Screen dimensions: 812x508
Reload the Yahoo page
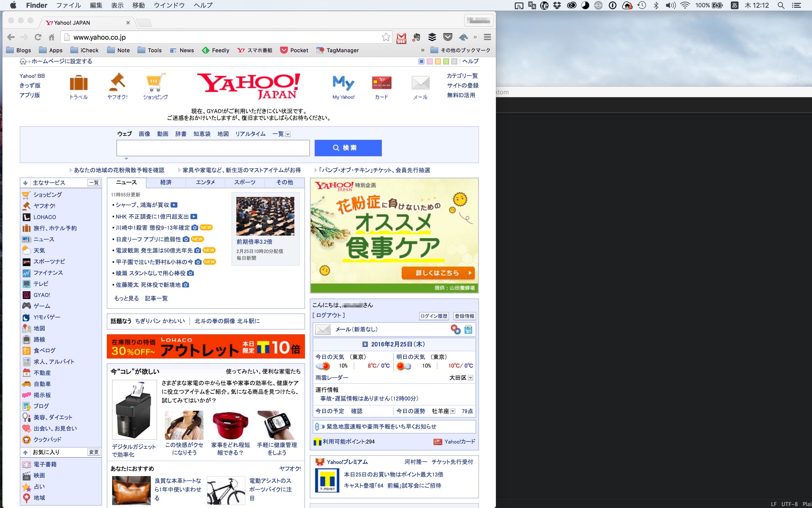pyautogui.click(x=38, y=37)
